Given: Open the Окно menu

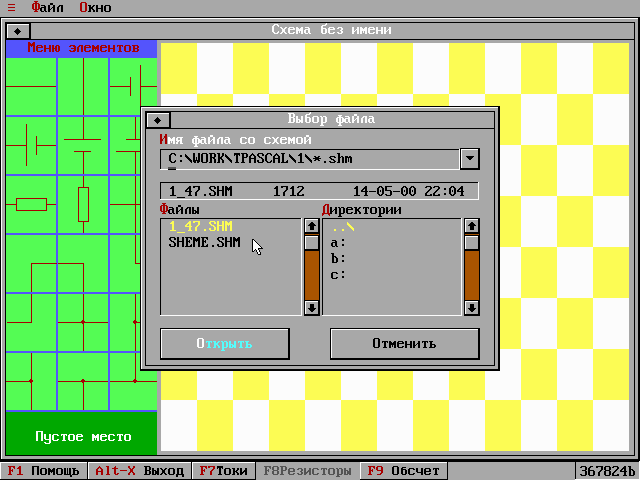Looking at the screenshot, I should (x=95, y=7).
